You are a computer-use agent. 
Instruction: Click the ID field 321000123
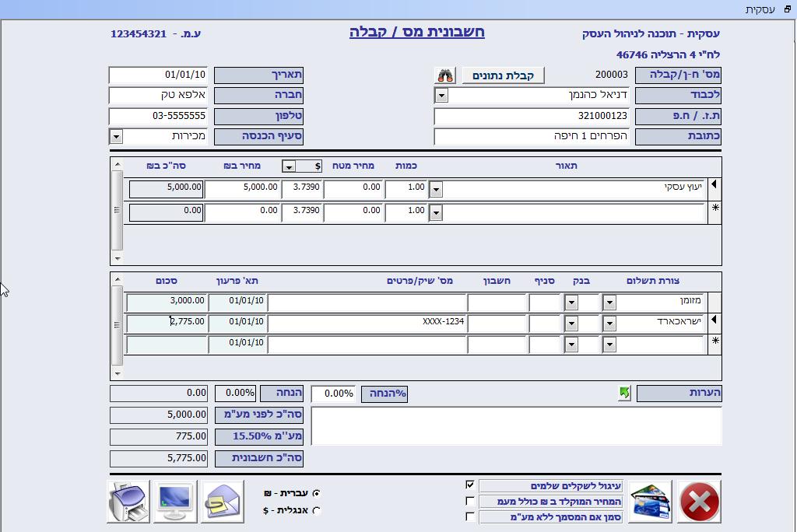point(532,117)
